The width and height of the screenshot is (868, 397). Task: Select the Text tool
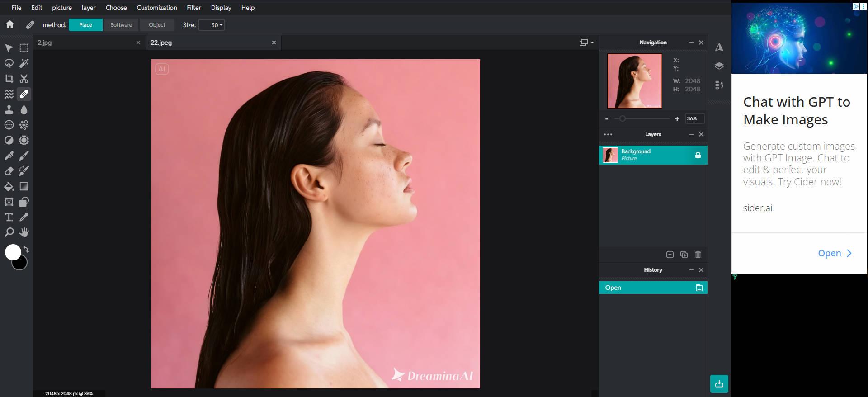(9, 217)
